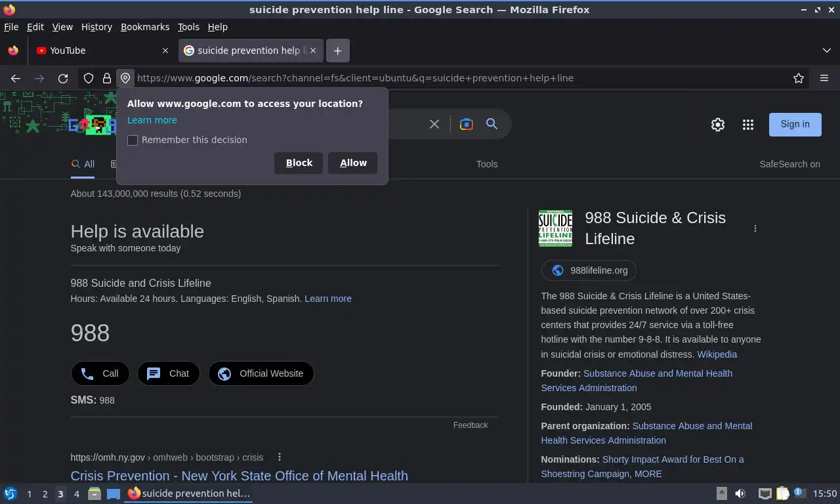Open more options for omh.ny.gov result

coord(280,457)
